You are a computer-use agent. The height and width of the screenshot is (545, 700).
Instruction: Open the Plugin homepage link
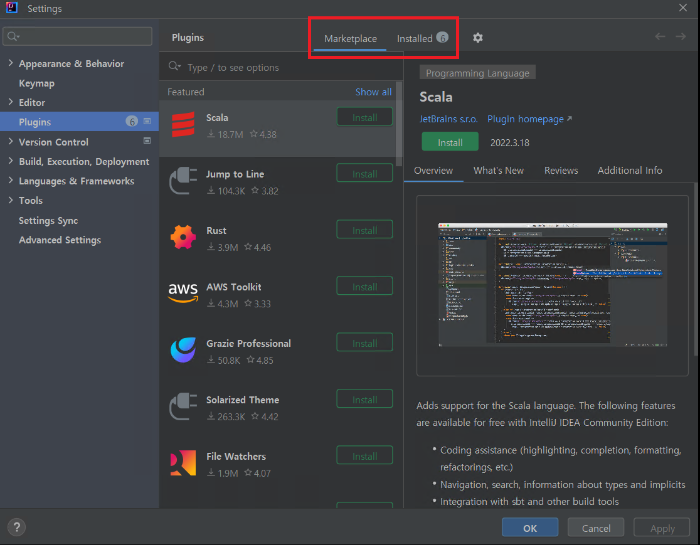tap(529, 119)
